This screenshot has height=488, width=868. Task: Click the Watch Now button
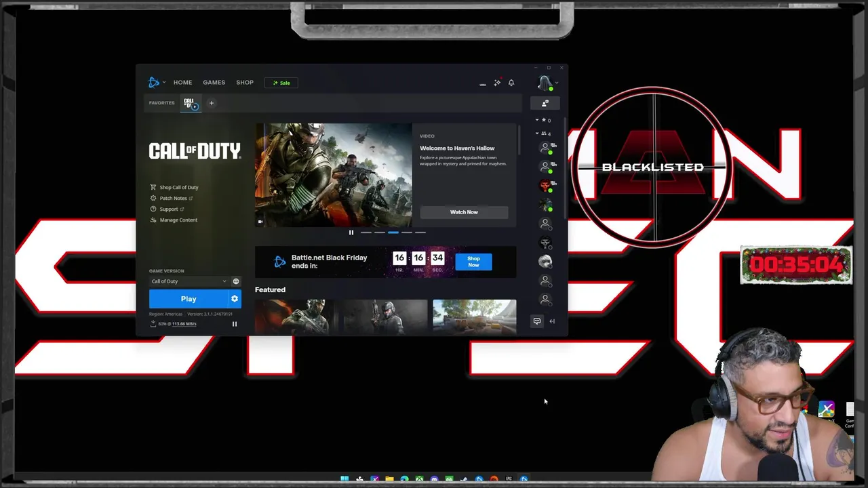[x=464, y=212]
